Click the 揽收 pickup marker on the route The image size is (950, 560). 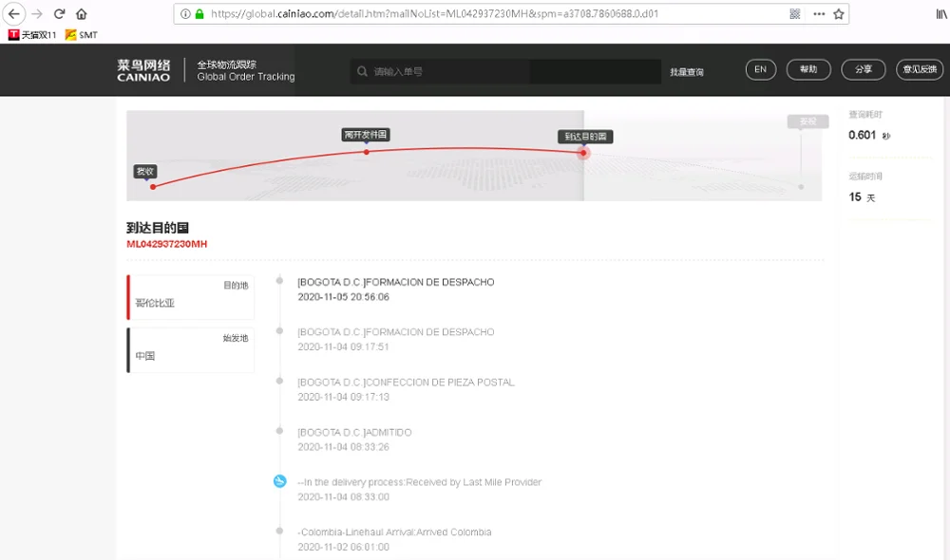pyautogui.click(x=145, y=172)
